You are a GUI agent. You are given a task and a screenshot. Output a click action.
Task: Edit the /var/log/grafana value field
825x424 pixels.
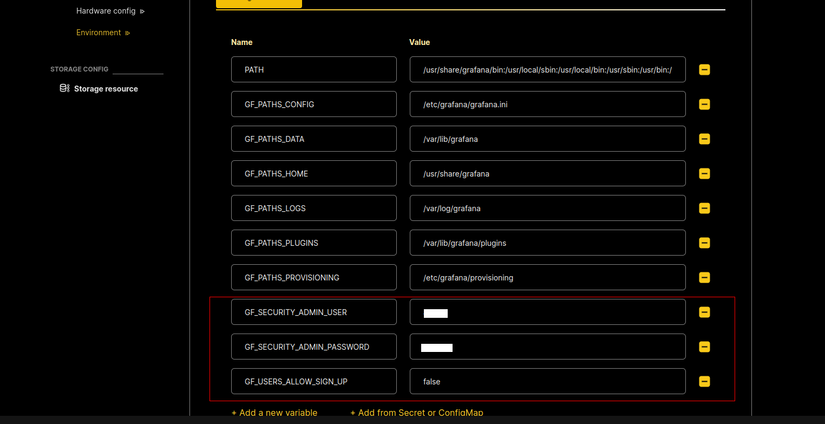coord(548,208)
